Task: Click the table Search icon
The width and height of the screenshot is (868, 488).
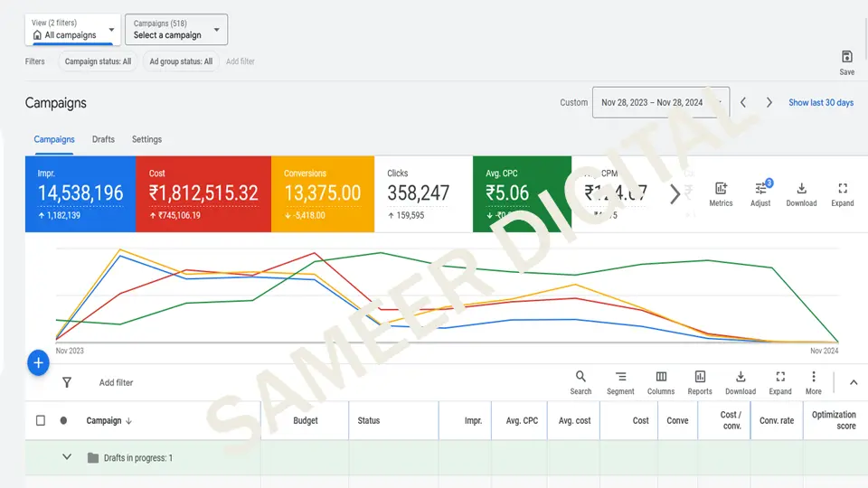Action: [580, 377]
